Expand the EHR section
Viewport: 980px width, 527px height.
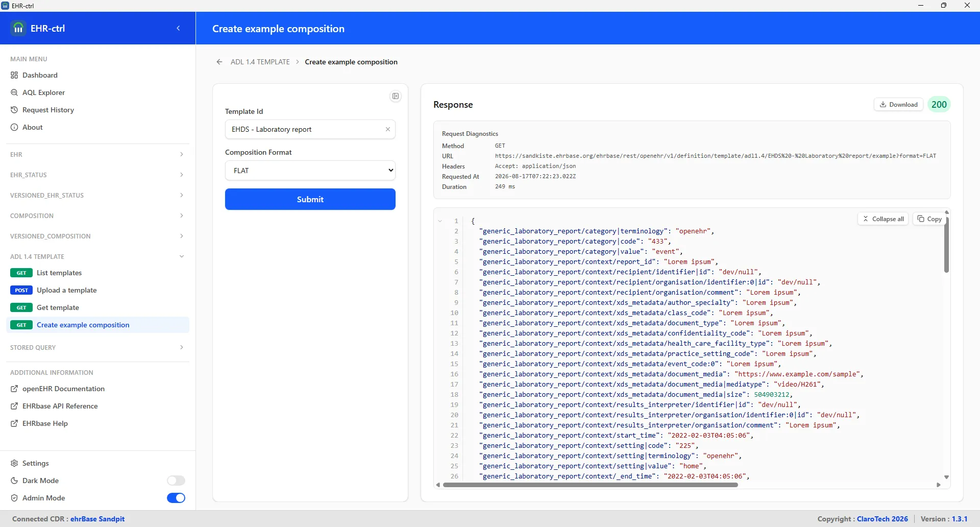click(x=97, y=154)
